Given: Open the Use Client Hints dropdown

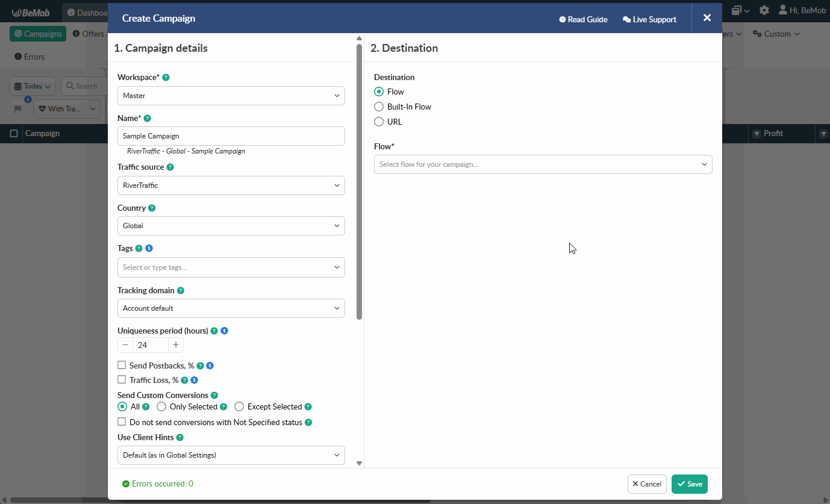Looking at the screenshot, I should pos(231,455).
